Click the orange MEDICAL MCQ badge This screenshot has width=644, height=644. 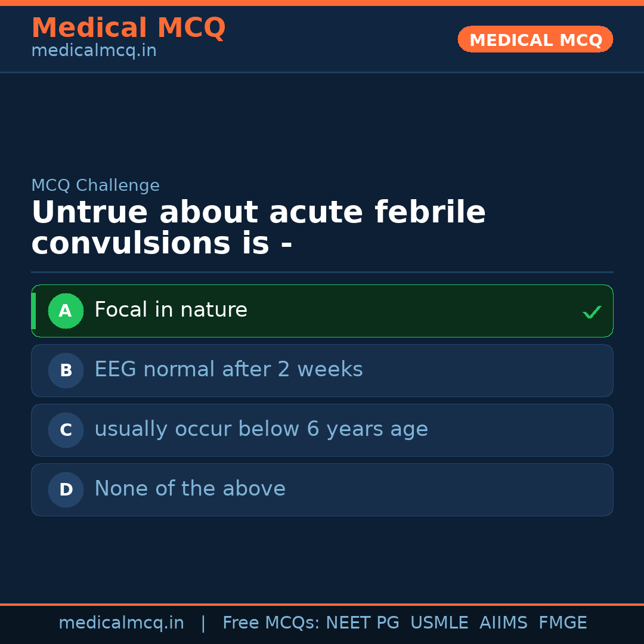click(535, 40)
